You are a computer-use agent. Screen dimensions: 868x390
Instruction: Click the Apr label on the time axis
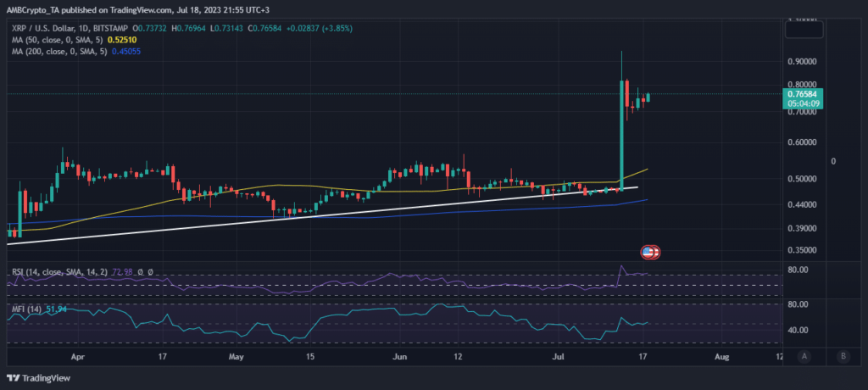pos(79,358)
